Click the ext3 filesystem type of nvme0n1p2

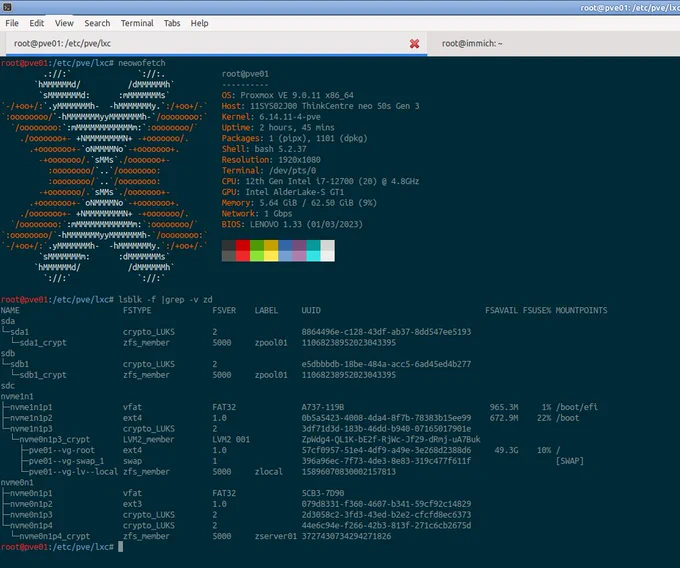pos(132,504)
